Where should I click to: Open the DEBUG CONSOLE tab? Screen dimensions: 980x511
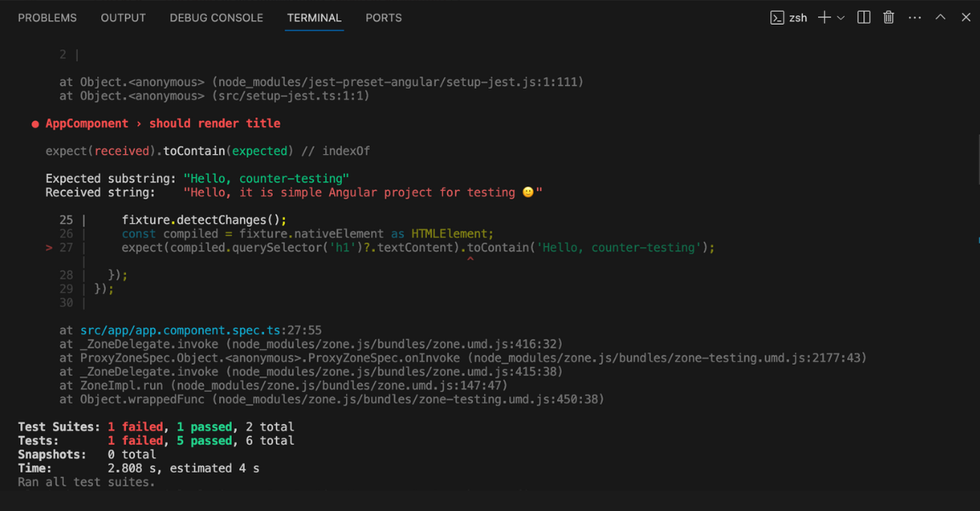point(216,17)
